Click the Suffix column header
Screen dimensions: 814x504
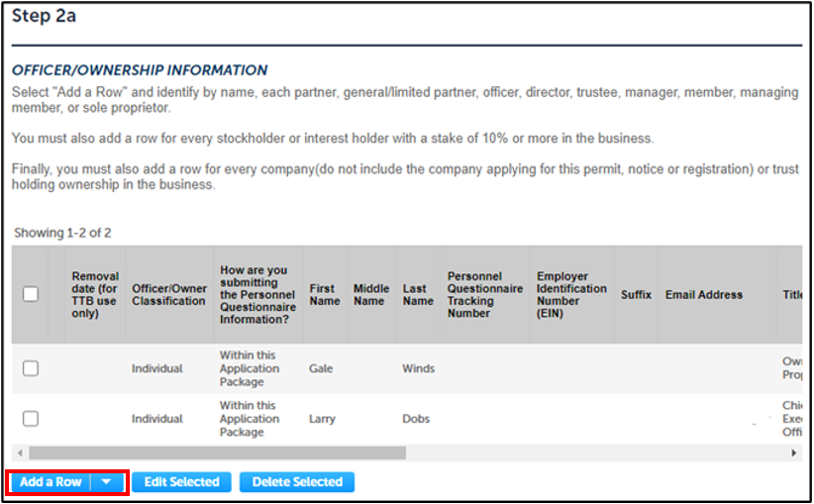[636, 295]
